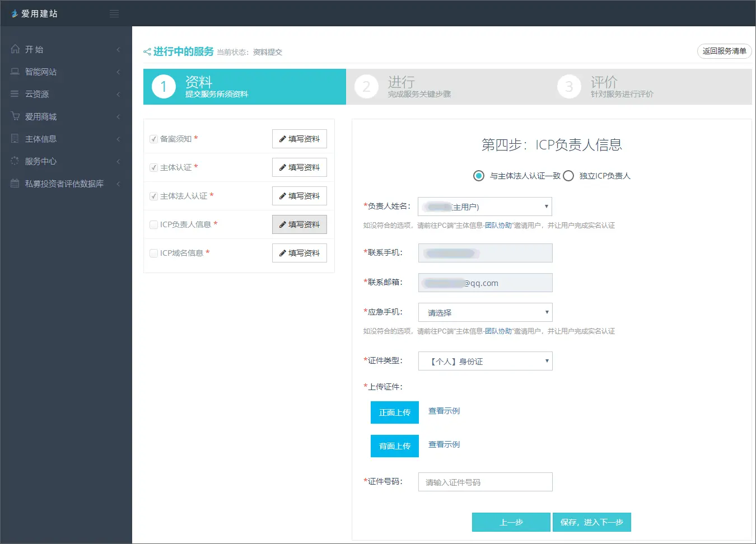Click 查看示例 link next to 背面上传
Viewport: 756px width, 544px height.
click(x=444, y=444)
